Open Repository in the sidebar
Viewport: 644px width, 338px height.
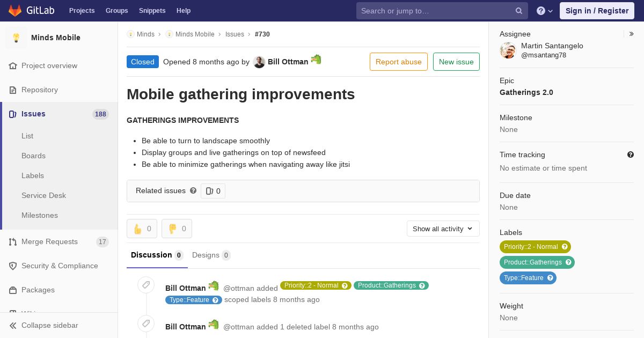point(40,90)
